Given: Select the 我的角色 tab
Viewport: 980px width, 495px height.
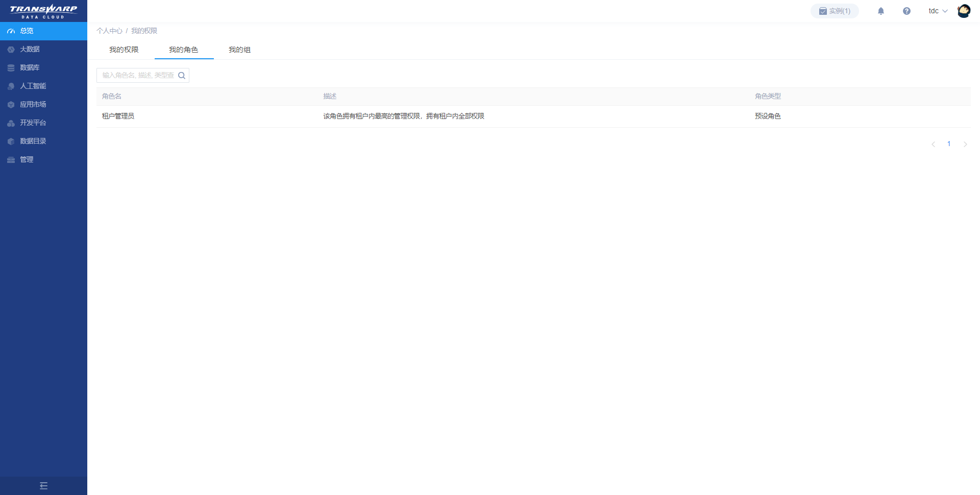Looking at the screenshot, I should click(184, 50).
